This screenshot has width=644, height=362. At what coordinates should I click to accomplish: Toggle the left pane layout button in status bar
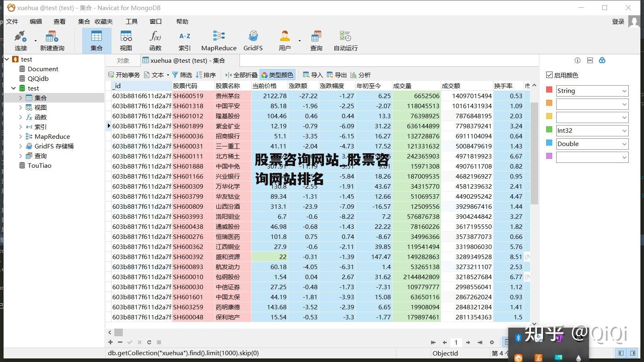pyautogui.click(x=621, y=353)
